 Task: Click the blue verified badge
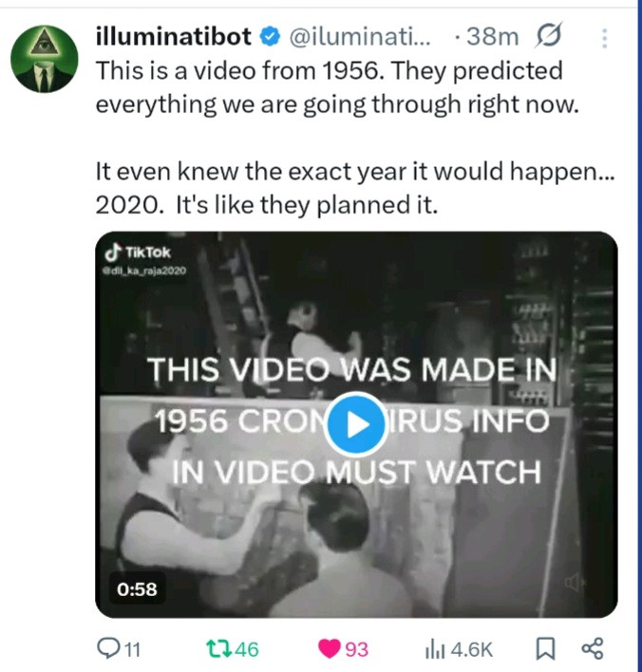270,37
